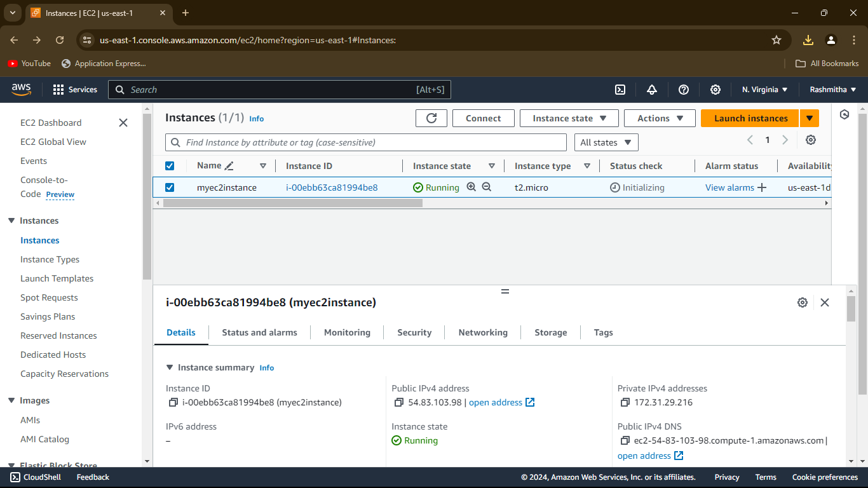Open the Chrome profile avatar

[x=831, y=40]
